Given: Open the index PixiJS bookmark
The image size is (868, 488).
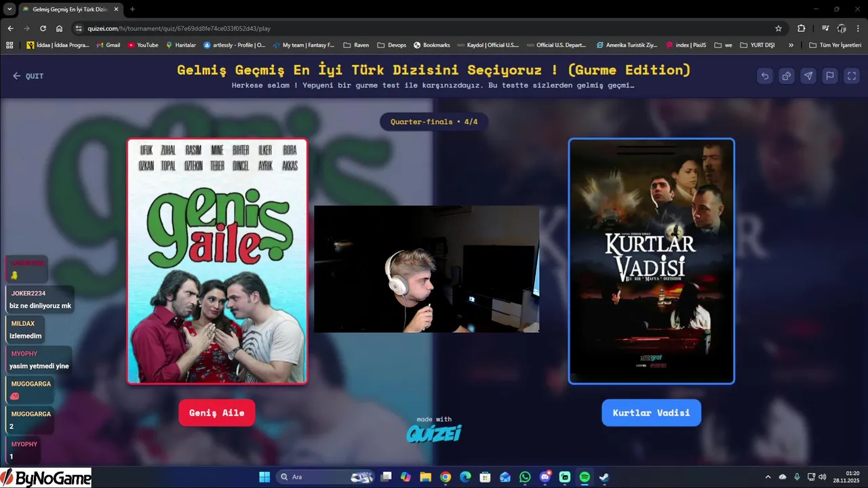Looking at the screenshot, I should [x=686, y=45].
